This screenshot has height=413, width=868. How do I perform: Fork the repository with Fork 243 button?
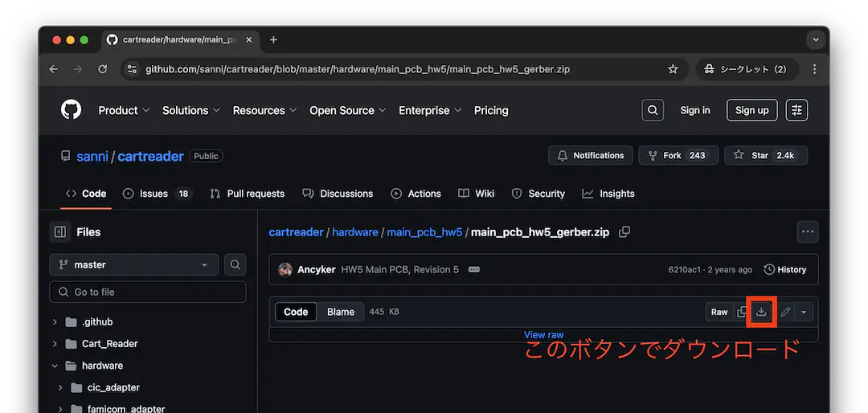point(678,156)
